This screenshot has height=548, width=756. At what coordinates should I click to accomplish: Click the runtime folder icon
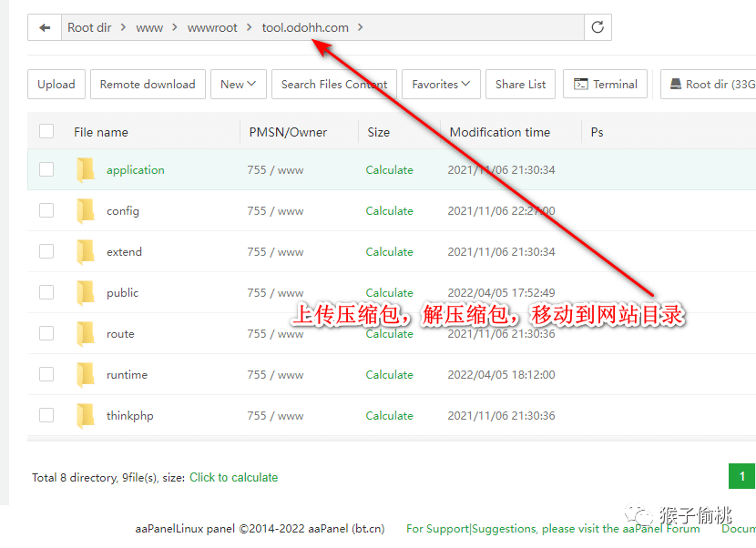pos(86,375)
